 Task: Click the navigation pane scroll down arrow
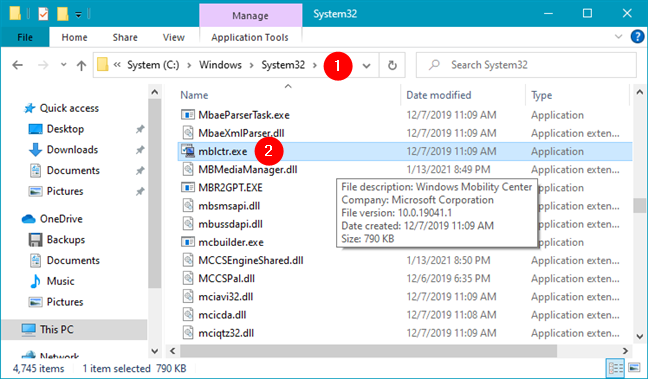[x=155, y=351]
